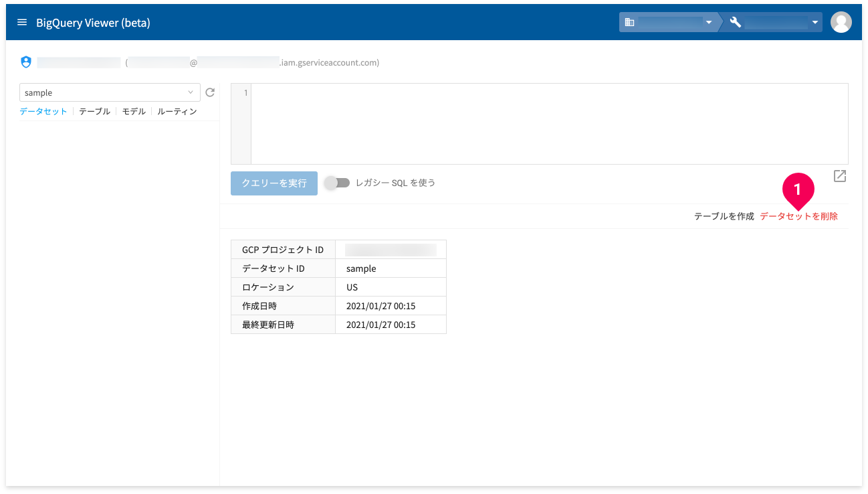Click the ロケーション label cell

[283, 287]
